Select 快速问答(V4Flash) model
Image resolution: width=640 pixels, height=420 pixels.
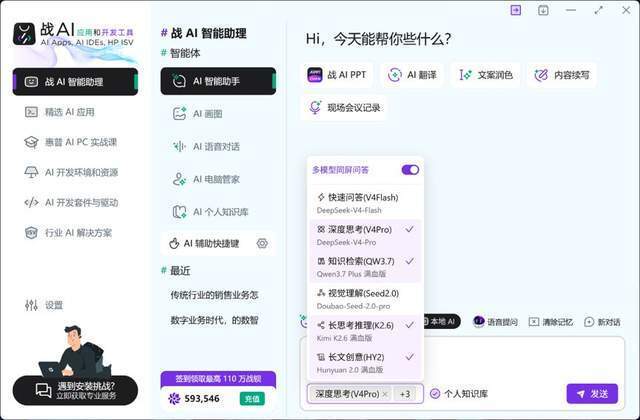[x=365, y=203]
